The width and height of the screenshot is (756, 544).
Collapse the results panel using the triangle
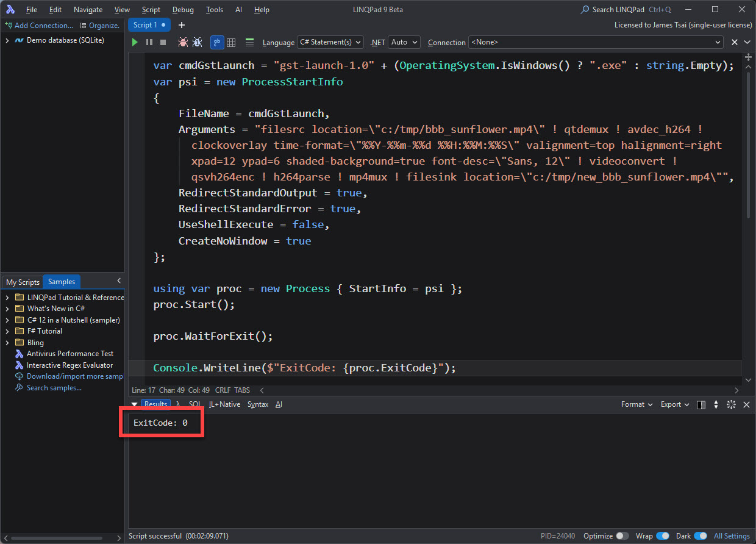[134, 404]
